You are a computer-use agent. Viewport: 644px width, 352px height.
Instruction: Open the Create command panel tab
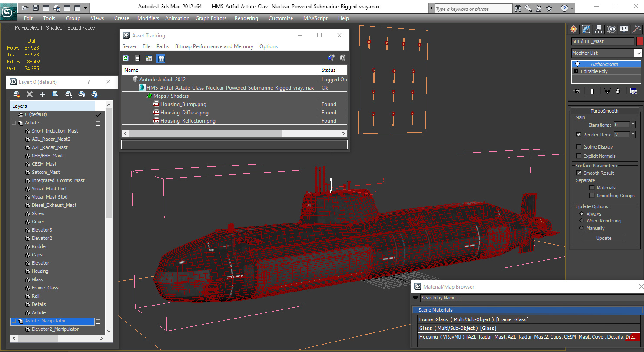point(573,29)
